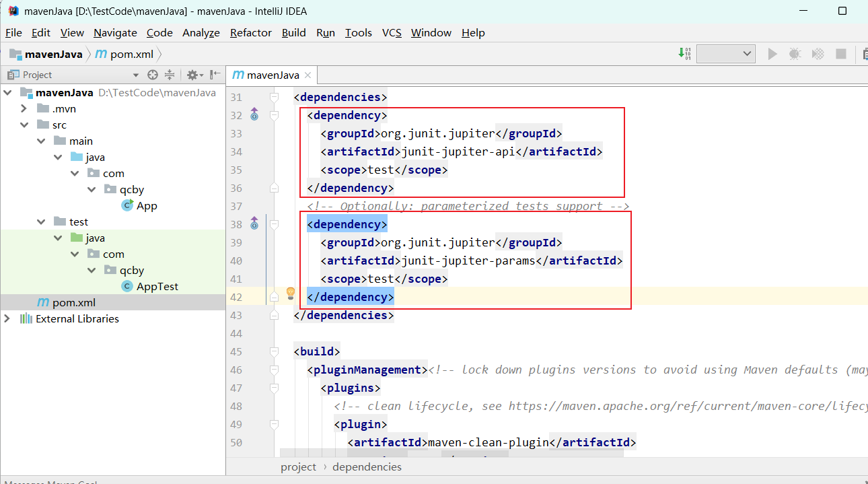The width and height of the screenshot is (868, 484).
Task: Click junit-jupiter-api text on line 34
Action: 458,151
